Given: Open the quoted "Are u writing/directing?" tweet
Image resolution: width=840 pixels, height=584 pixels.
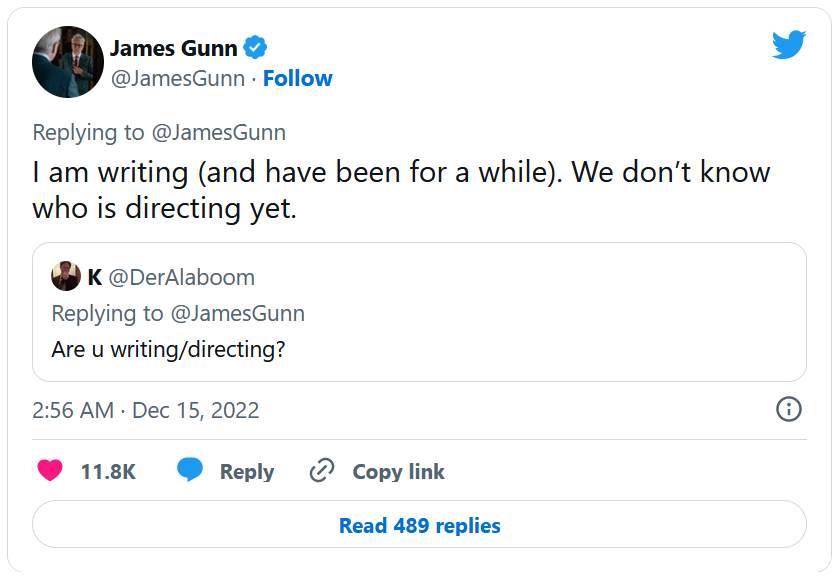Looking at the screenshot, I should pos(168,350).
